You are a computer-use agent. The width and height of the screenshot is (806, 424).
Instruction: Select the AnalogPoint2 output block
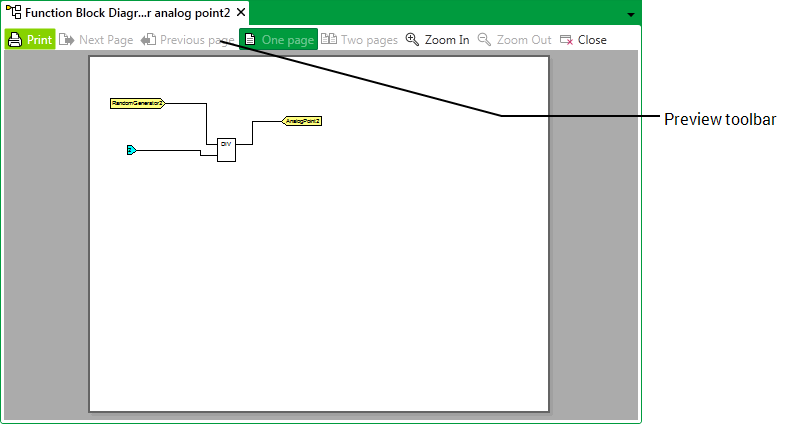(x=302, y=121)
